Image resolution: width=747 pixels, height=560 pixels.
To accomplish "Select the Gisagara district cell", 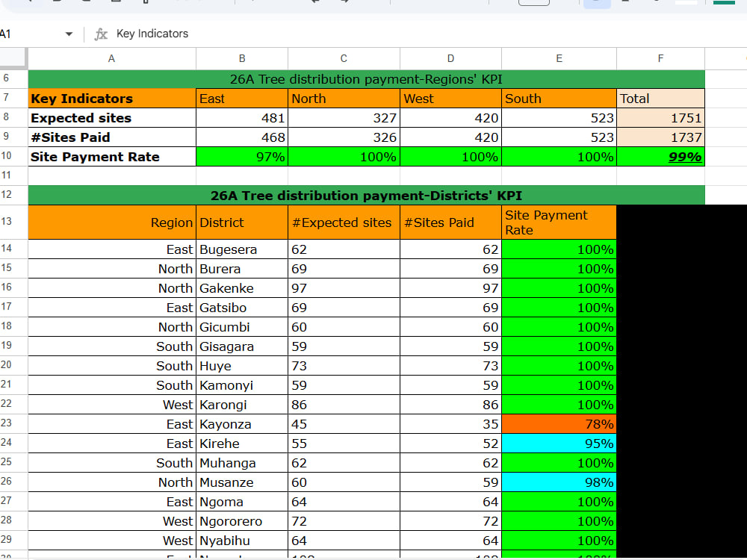I will tap(242, 346).
